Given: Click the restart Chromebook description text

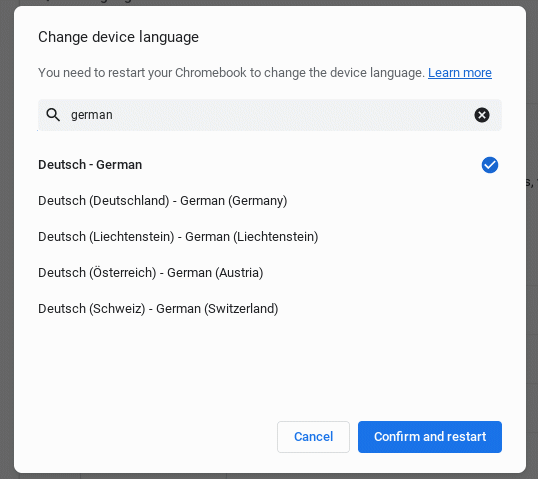Looking at the screenshot, I should (232, 73).
